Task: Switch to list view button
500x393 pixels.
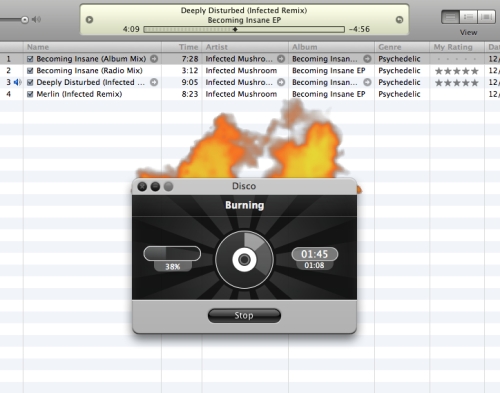Action: 450,17
